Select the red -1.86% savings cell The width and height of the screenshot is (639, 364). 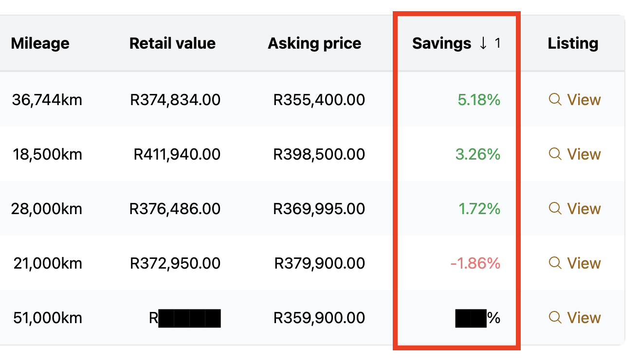475,263
